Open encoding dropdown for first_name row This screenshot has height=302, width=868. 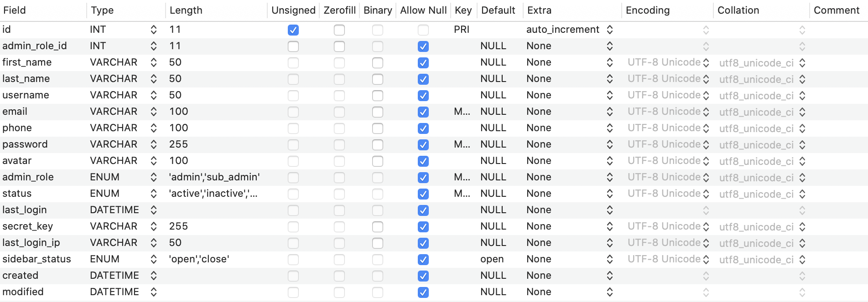point(706,63)
